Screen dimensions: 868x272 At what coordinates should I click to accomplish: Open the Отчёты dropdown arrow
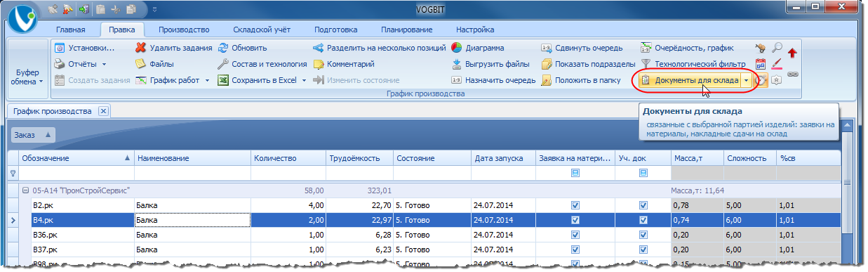[104, 65]
